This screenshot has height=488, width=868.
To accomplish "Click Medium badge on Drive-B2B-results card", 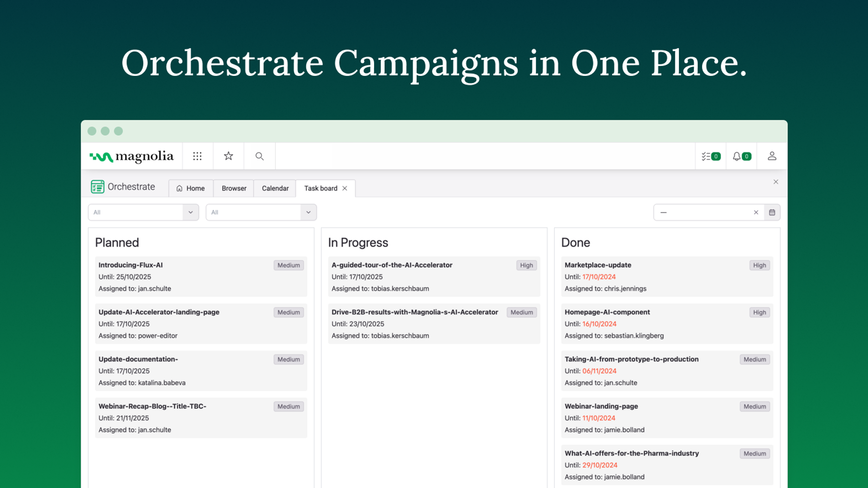I will click(x=522, y=312).
